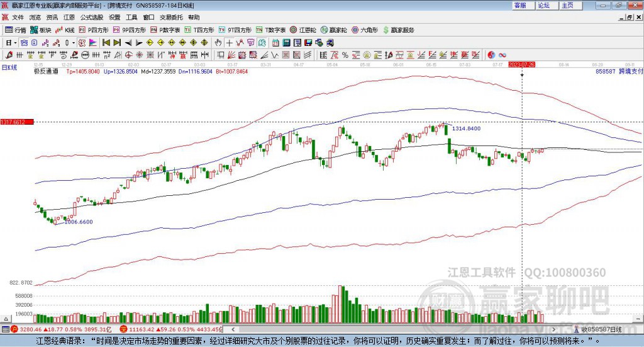Open the 交易委托 menu
Image resolution: width=644 pixels, height=347 pixels.
[x=171, y=17]
